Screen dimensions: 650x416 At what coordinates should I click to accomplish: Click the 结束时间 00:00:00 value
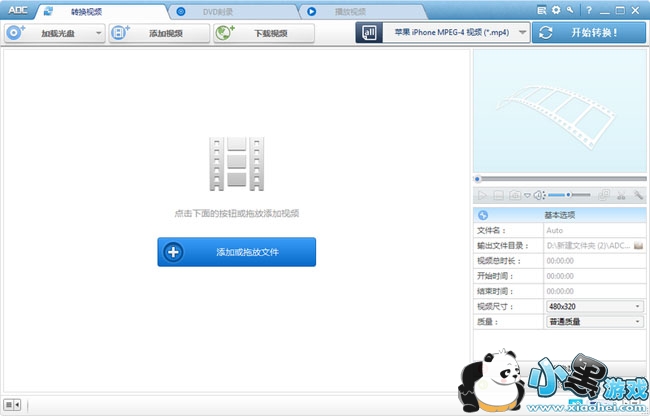click(x=560, y=291)
